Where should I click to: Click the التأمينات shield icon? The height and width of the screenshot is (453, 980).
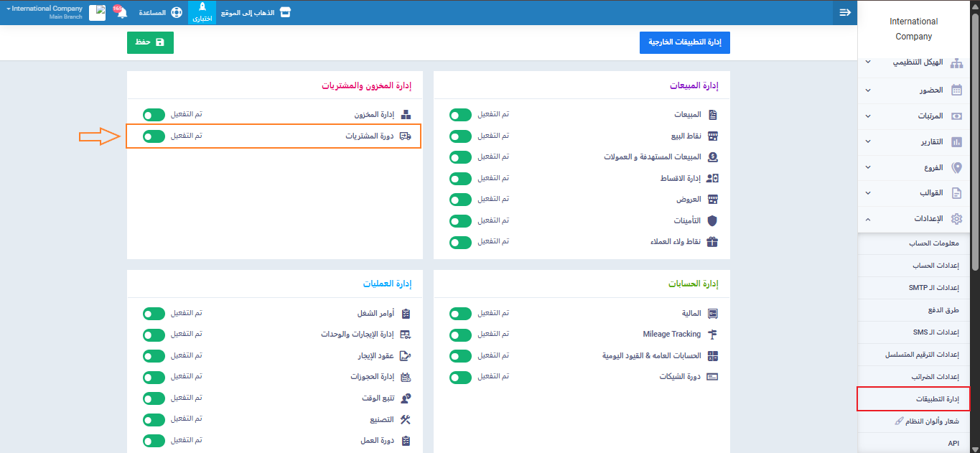pyautogui.click(x=712, y=221)
